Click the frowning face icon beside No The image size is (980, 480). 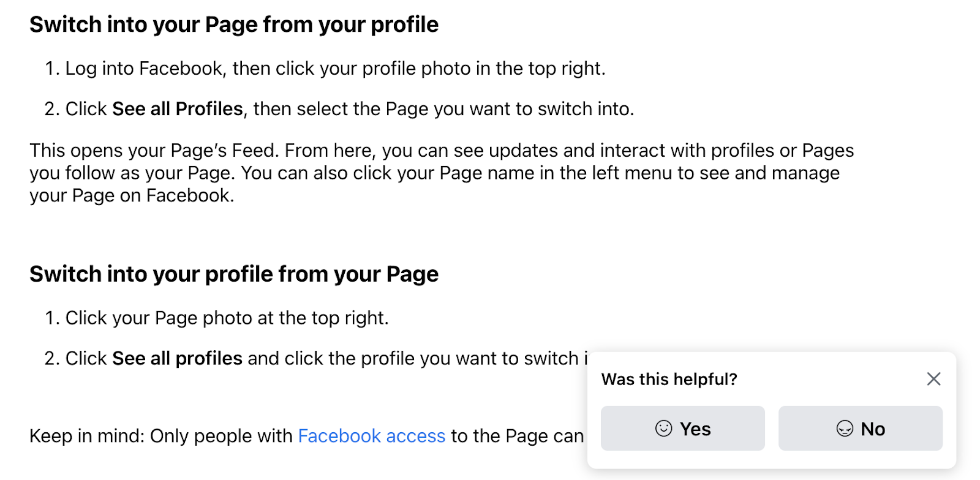click(845, 429)
